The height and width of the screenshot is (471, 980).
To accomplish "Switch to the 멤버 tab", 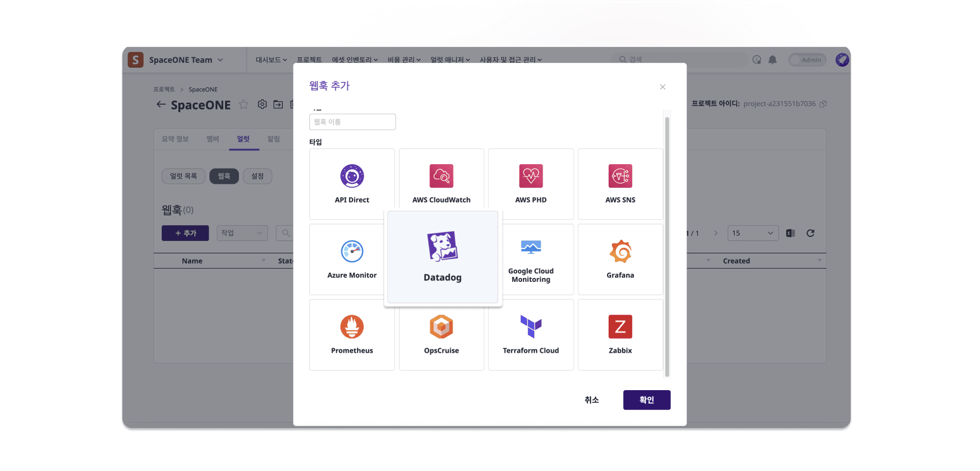I will click(x=213, y=139).
